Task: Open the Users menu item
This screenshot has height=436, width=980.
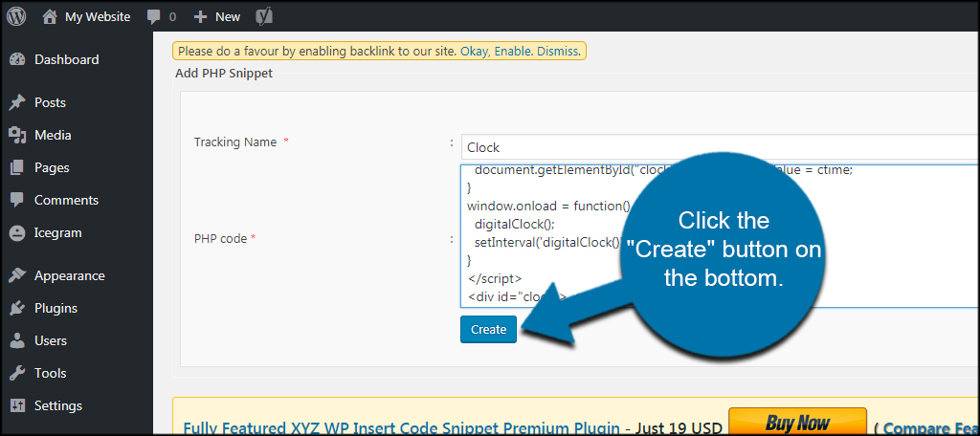Action: pyautogui.click(x=51, y=340)
